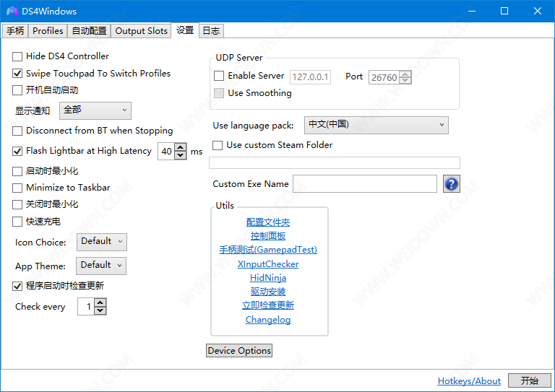Increase the UDP Port number with up arrow
Viewport: 555px width, 392px height.
click(x=405, y=74)
